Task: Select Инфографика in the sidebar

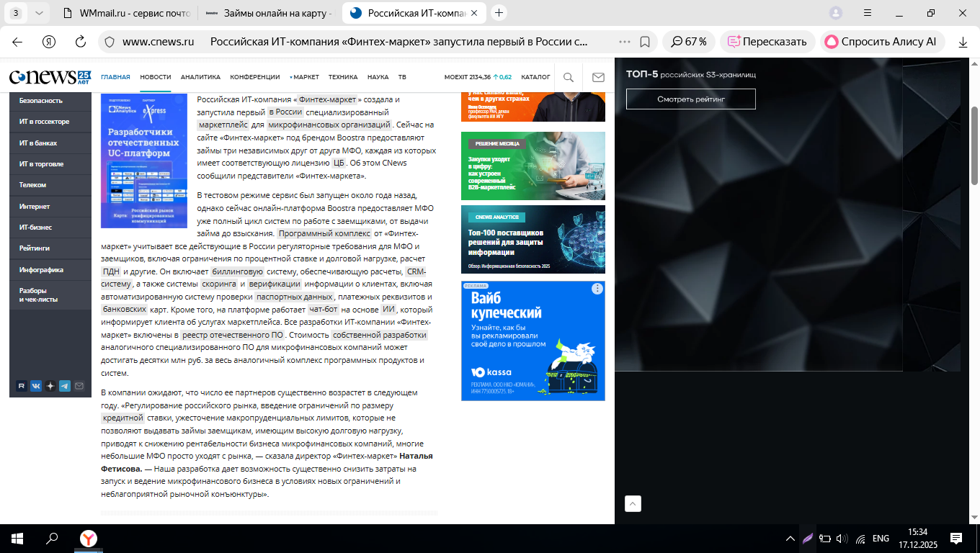Action: [x=50, y=270]
